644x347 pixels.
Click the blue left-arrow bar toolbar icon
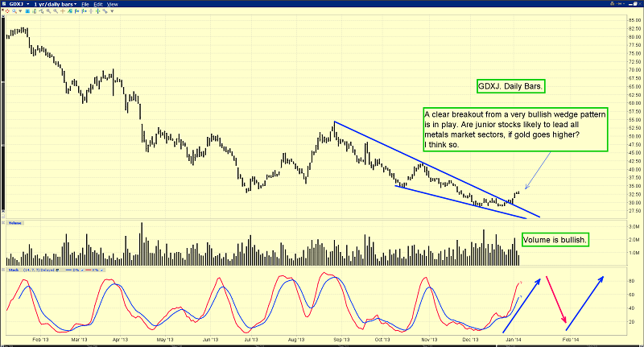[x=76, y=11]
